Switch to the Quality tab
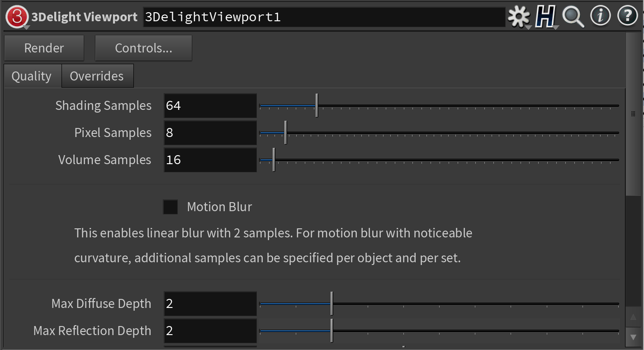This screenshot has height=350, width=644. [x=32, y=76]
